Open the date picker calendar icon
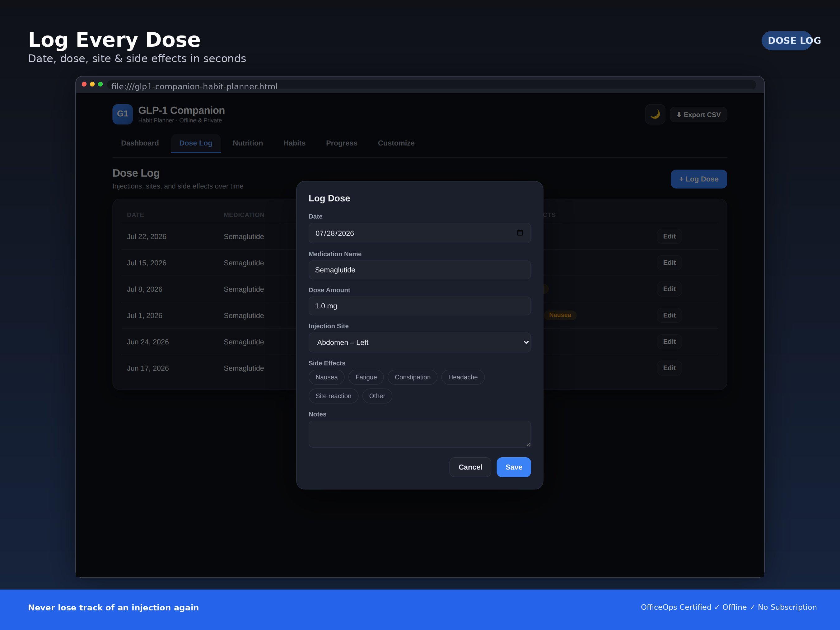 520,233
